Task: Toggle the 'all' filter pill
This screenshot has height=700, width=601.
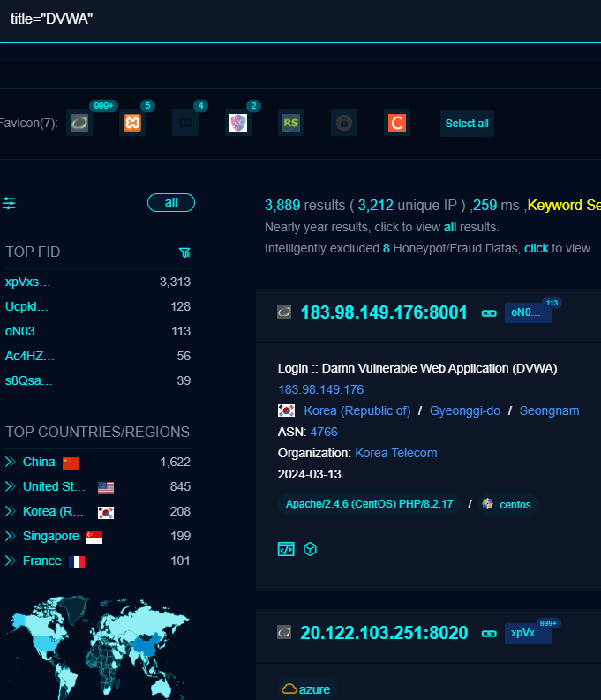Action: coord(171,203)
